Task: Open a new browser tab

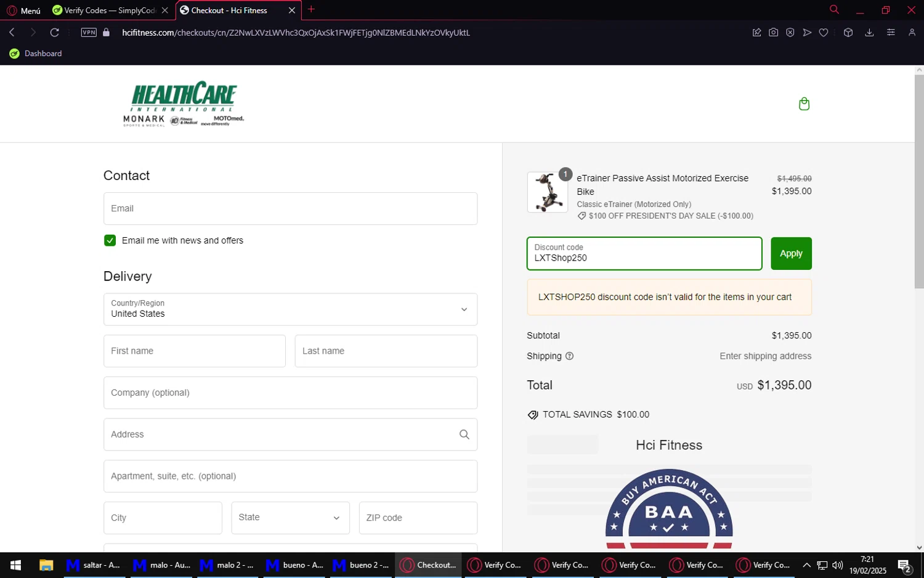Action: [311, 9]
